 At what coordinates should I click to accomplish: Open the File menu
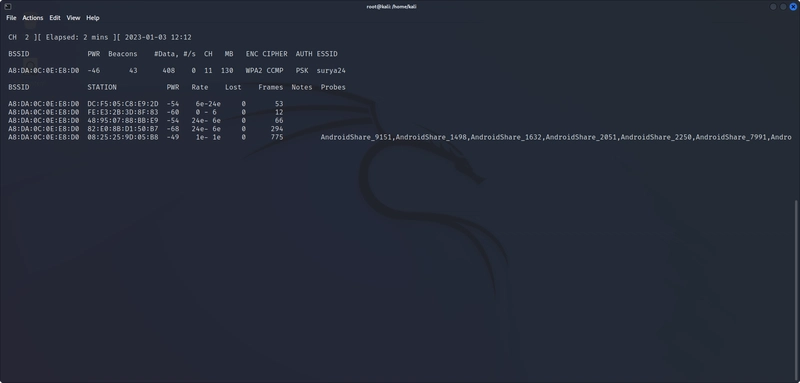[11, 18]
